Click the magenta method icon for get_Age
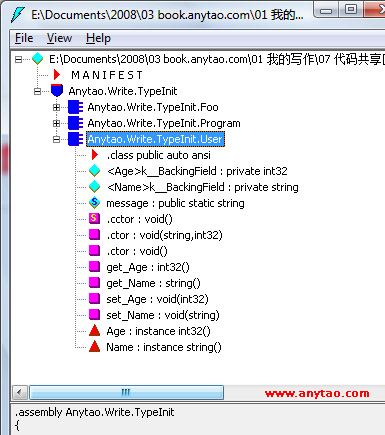 [95, 267]
